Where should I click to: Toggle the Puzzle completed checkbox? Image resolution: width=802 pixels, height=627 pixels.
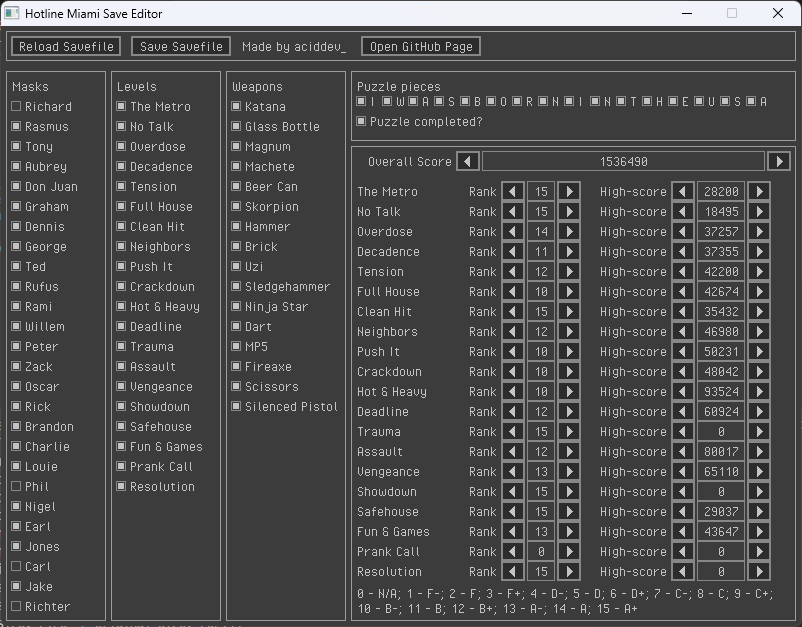pyautogui.click(x=362, y=121)
